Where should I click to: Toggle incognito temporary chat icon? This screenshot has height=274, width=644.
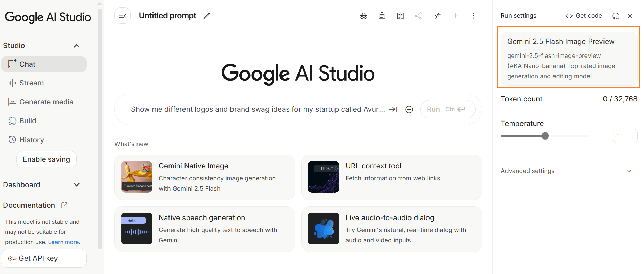point(364,16)
